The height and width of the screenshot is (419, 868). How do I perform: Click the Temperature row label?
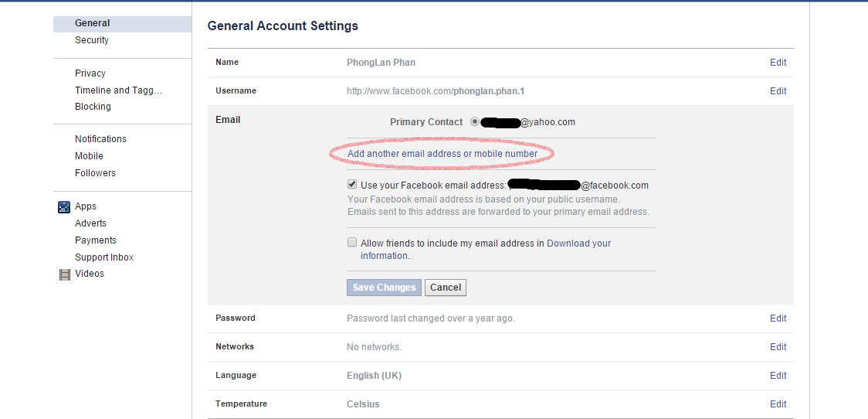tap(242, 404)
